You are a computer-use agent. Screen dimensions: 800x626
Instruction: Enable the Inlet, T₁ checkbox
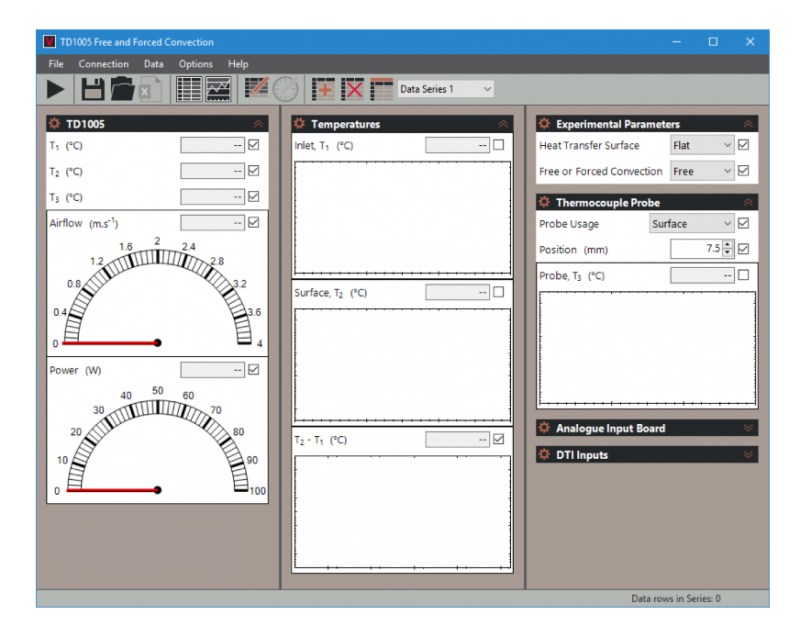pyautogui.click(x=498, y=145)
